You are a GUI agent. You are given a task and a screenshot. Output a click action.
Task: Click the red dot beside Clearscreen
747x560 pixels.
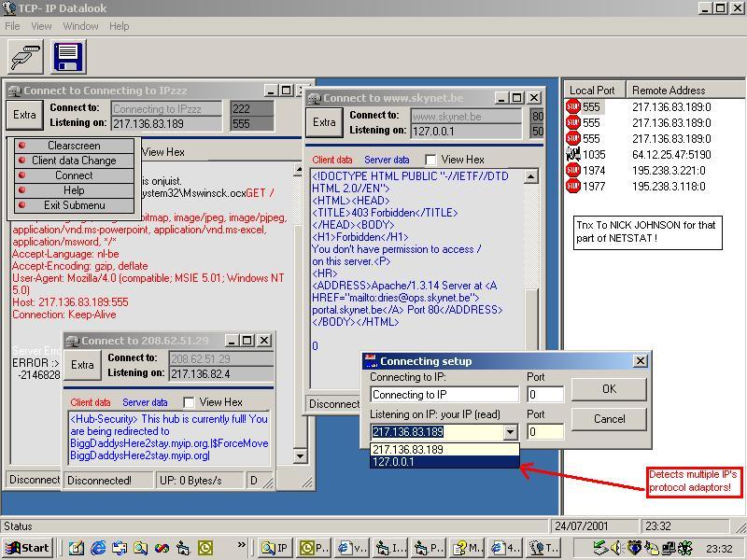click(21, 146)
